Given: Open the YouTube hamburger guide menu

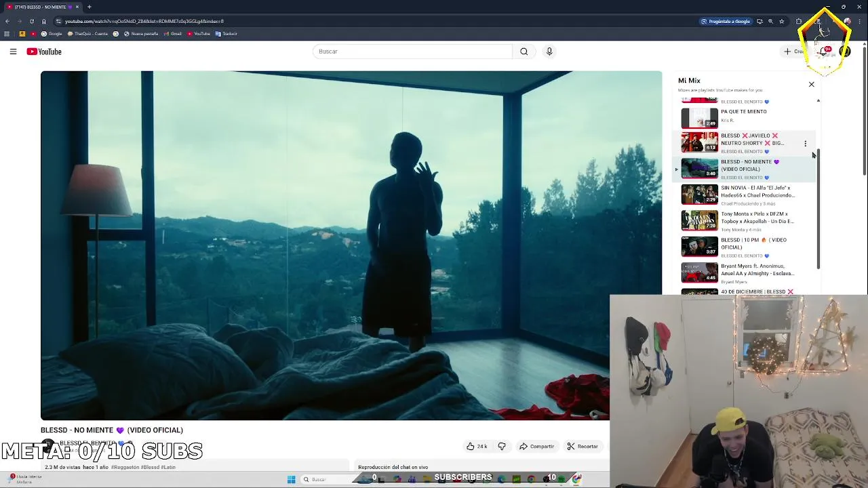Looking at the screenshot, I should point(13,52).
